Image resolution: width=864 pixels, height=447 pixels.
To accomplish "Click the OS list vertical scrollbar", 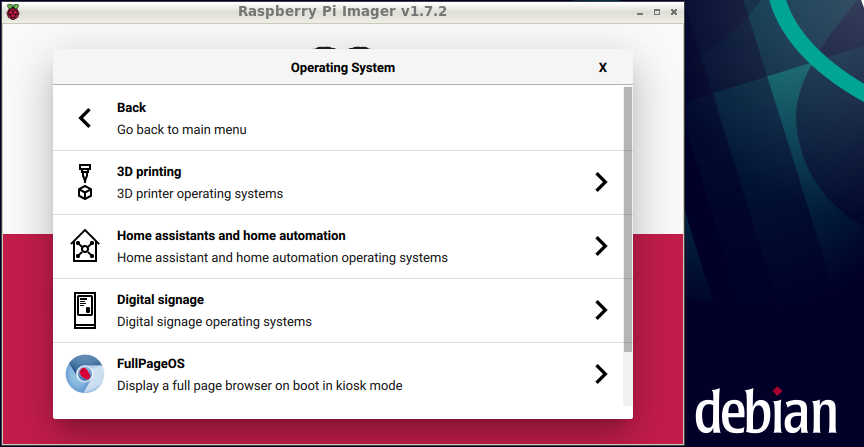I will pyautogui.click(x=628, y=218).
